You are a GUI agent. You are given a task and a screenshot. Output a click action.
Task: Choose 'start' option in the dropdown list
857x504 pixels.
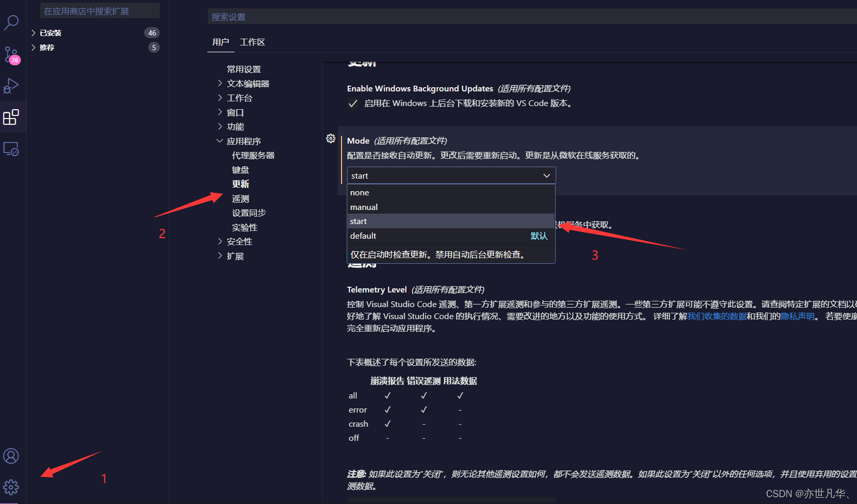coord(451,221)
